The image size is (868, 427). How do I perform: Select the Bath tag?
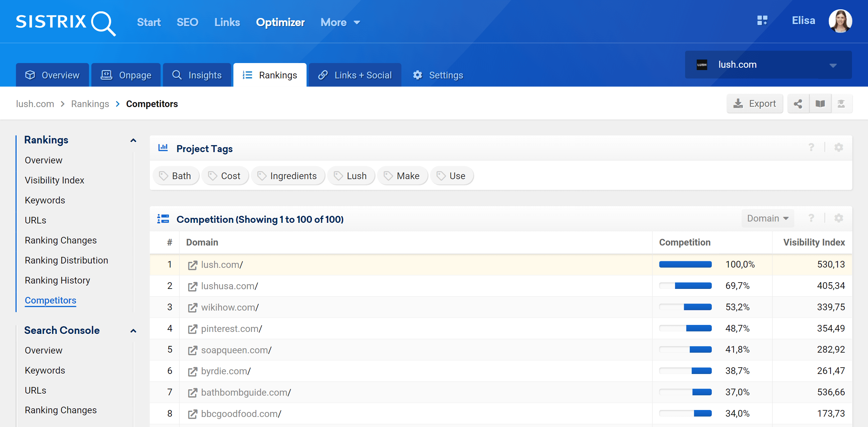pos(176,176)
